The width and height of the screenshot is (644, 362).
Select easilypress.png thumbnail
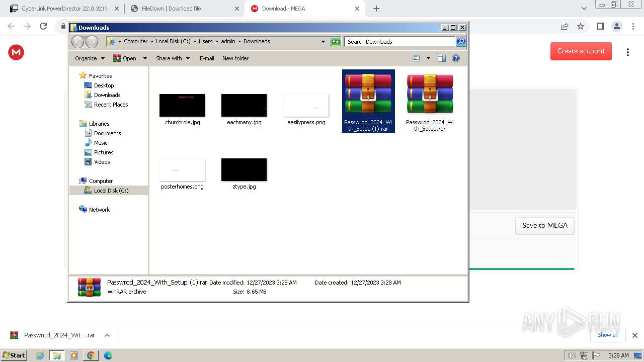(306, 105)
